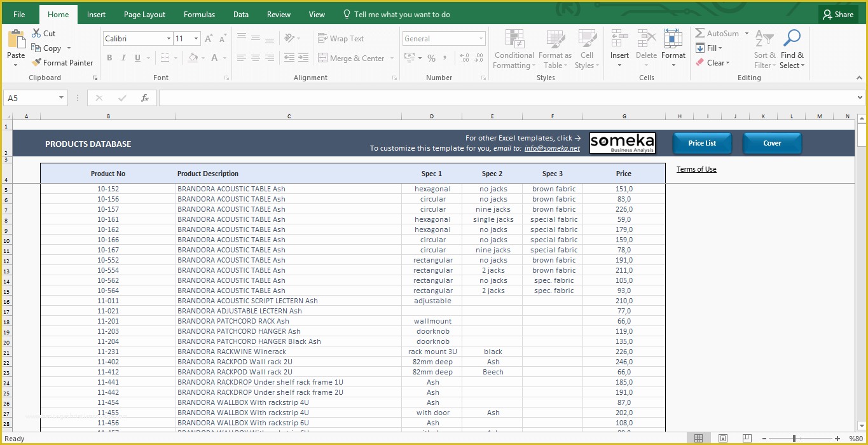Viewport: 868px width, 445px height.
Task: Select the Format Painter brush
Action: click(x=36, y=62)
